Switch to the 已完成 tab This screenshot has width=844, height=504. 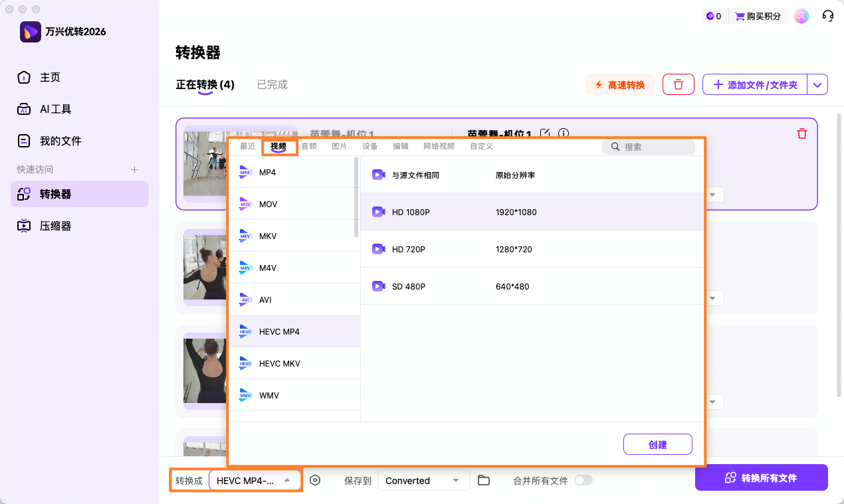point(272,84)
